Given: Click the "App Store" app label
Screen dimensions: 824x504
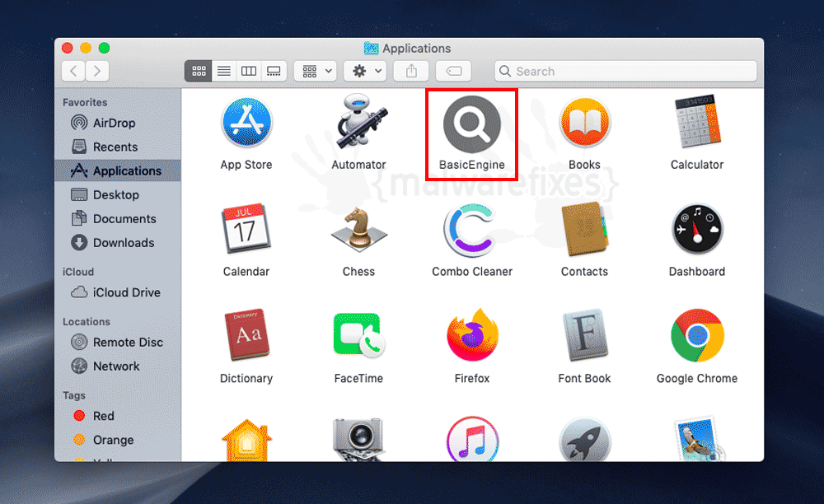Looking at the screenshot, I should 246,165.
